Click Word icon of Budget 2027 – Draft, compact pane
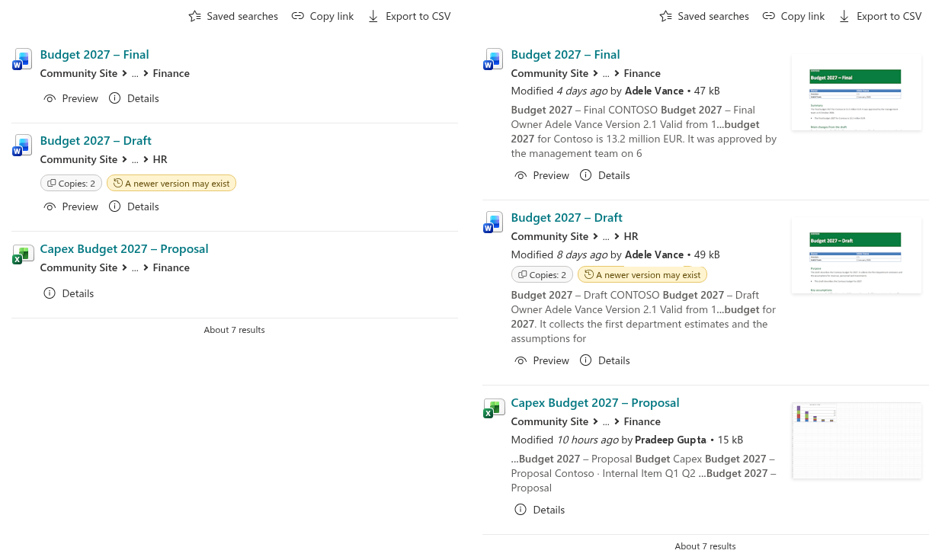The image size is (945, 560). tap(23, 146)
